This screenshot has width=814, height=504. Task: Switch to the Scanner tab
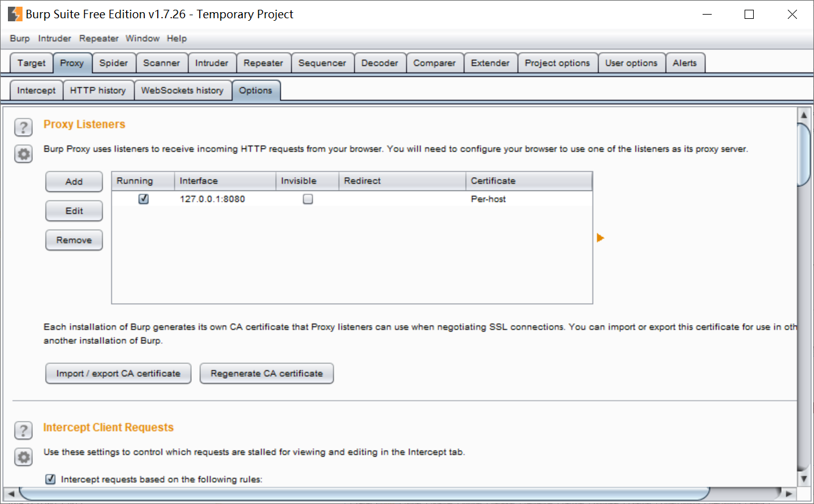tap(161, 63)
